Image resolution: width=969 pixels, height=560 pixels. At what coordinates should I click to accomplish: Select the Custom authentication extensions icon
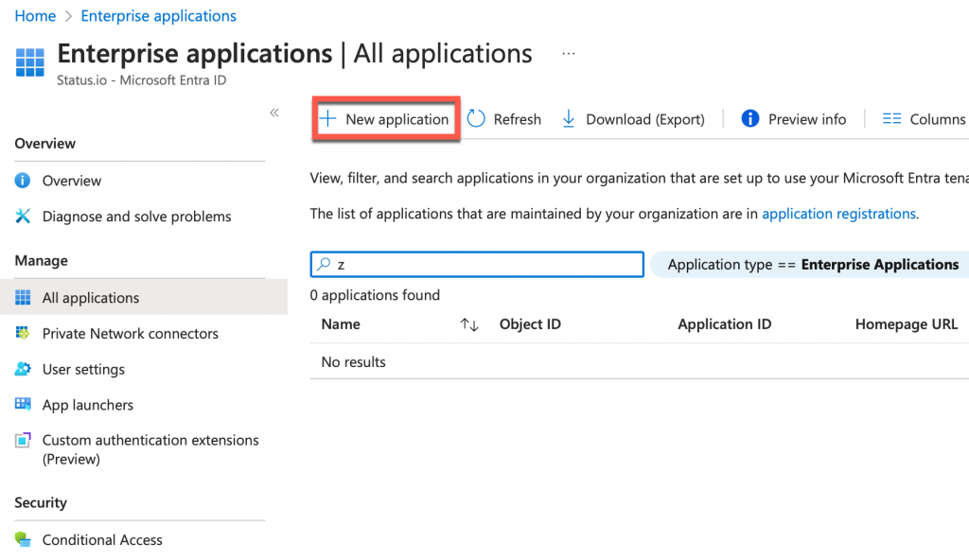23,440
